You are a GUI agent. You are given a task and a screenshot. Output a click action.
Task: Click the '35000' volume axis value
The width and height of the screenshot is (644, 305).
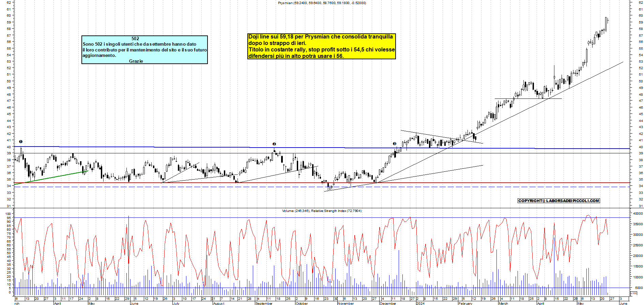(638, 224)
